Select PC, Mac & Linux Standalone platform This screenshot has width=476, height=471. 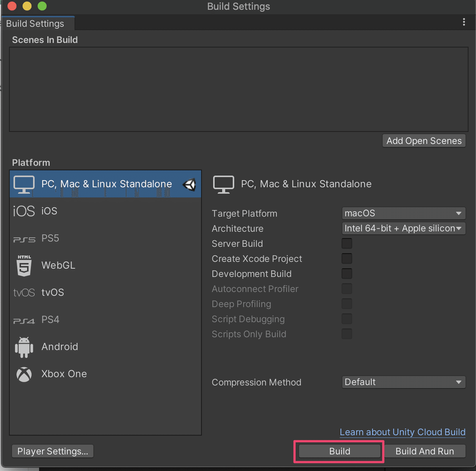[106, 184]
